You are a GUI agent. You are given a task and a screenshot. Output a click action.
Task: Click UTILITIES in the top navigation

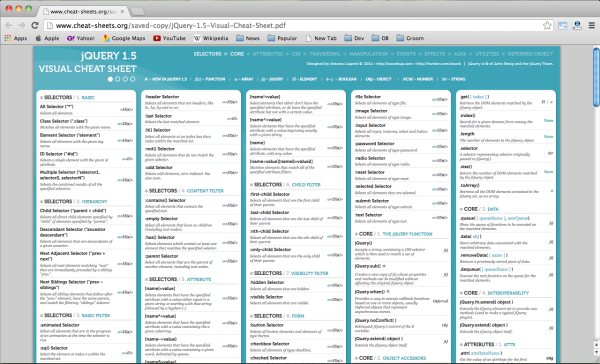[487, 54]
